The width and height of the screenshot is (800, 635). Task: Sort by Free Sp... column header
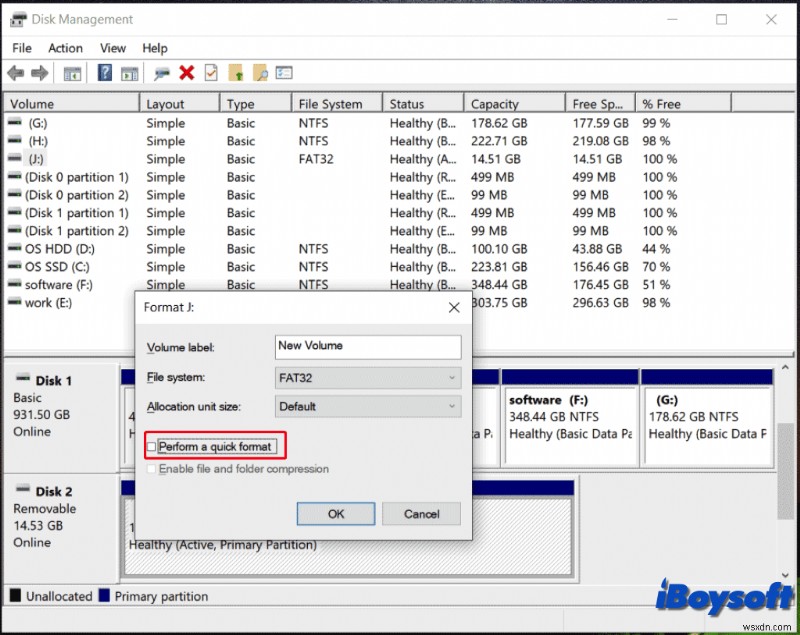(x=601, y=104)
